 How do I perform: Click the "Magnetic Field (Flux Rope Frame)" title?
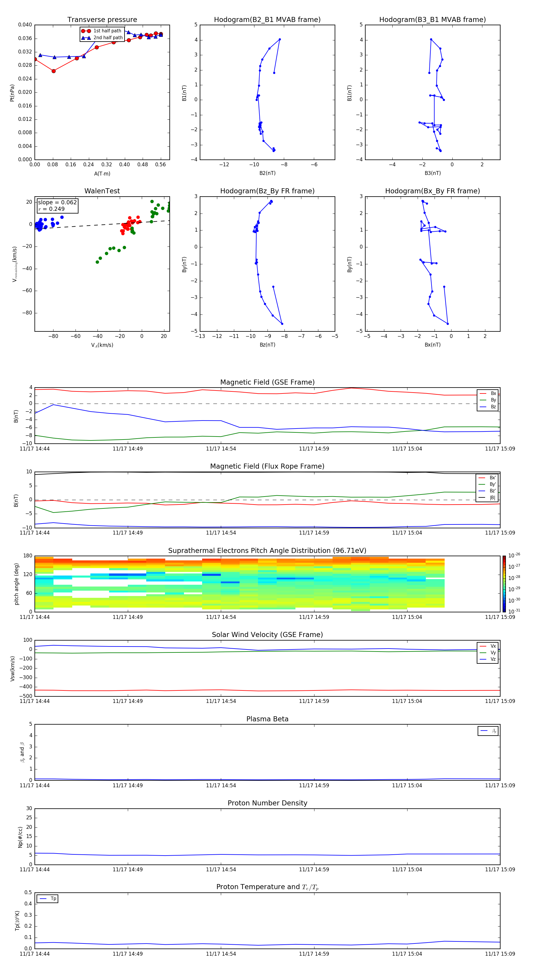(267, 467)
